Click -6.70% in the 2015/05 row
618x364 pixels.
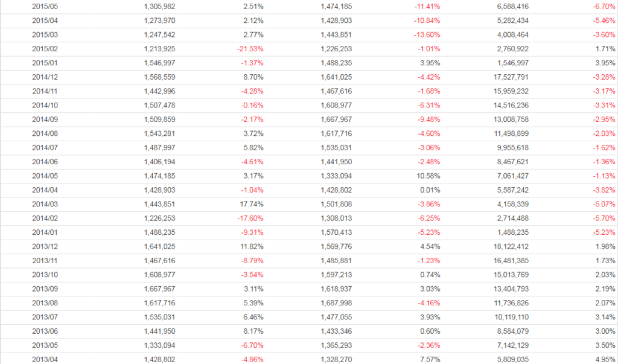604,7
